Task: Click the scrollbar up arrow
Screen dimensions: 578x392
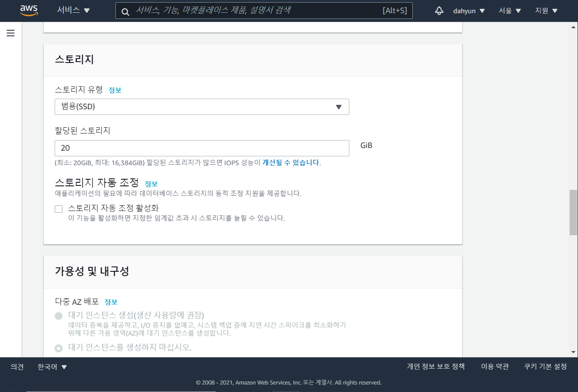Action: coord(573,26)
